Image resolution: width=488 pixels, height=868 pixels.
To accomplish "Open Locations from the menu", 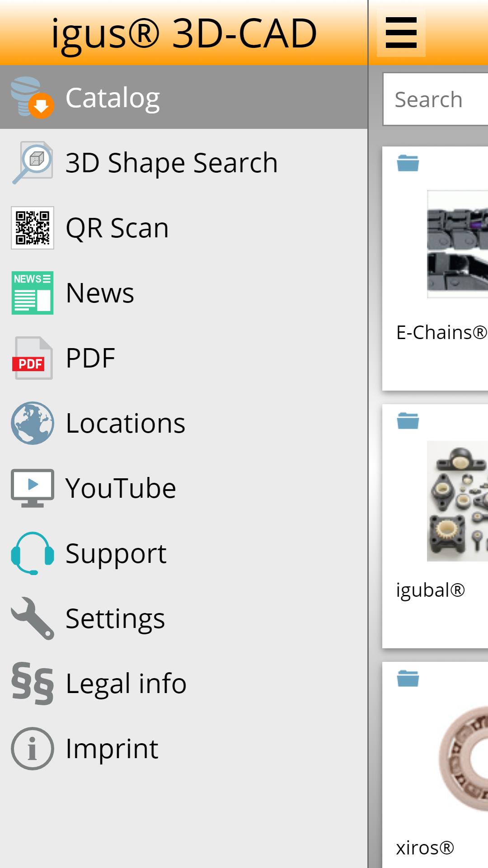I will (183, 423).
